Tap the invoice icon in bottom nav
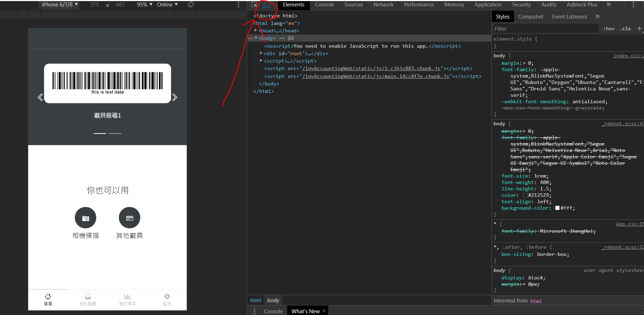This screenshot has height=315, width=644. tap(88, 296)
